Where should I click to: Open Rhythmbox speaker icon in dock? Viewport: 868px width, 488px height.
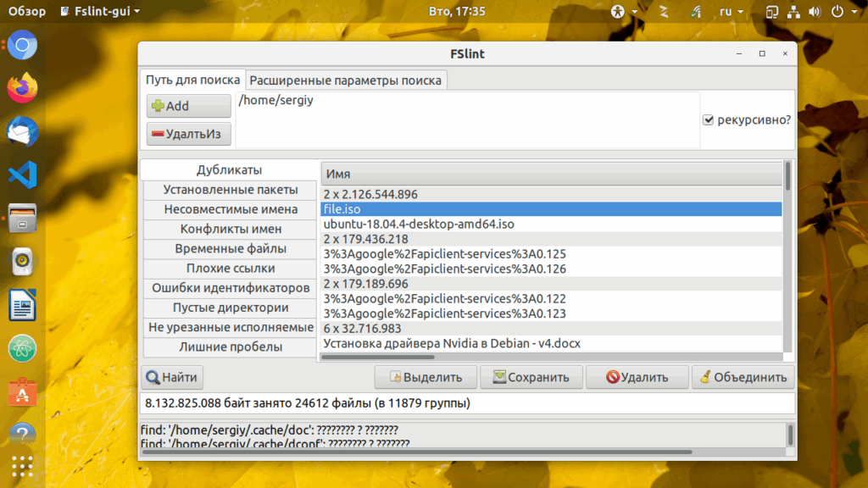[22, 262]
